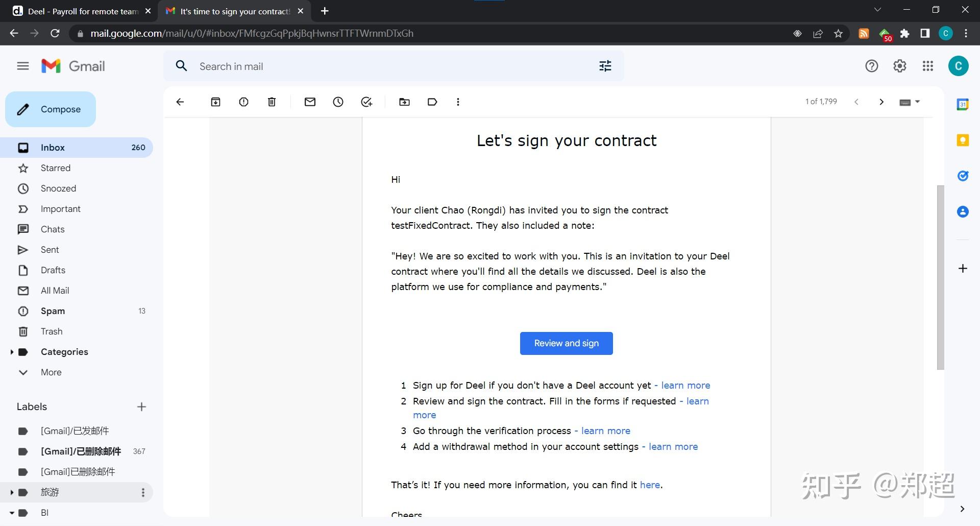The width and height of the screenshot is (980, 526).
Task: Open the Move to folder icon
Action: click(404, 102)
